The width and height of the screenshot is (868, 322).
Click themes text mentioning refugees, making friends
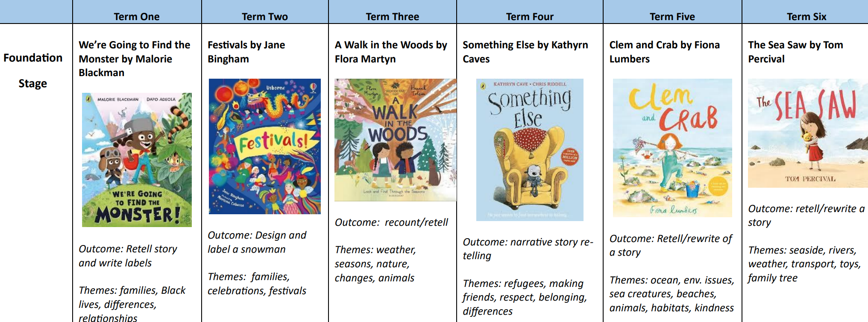525,297
